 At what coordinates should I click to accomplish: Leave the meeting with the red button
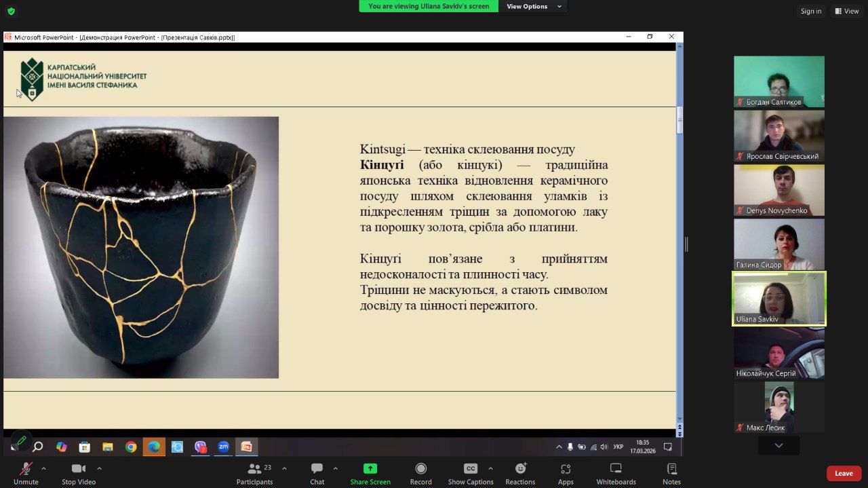pos(844,473)
